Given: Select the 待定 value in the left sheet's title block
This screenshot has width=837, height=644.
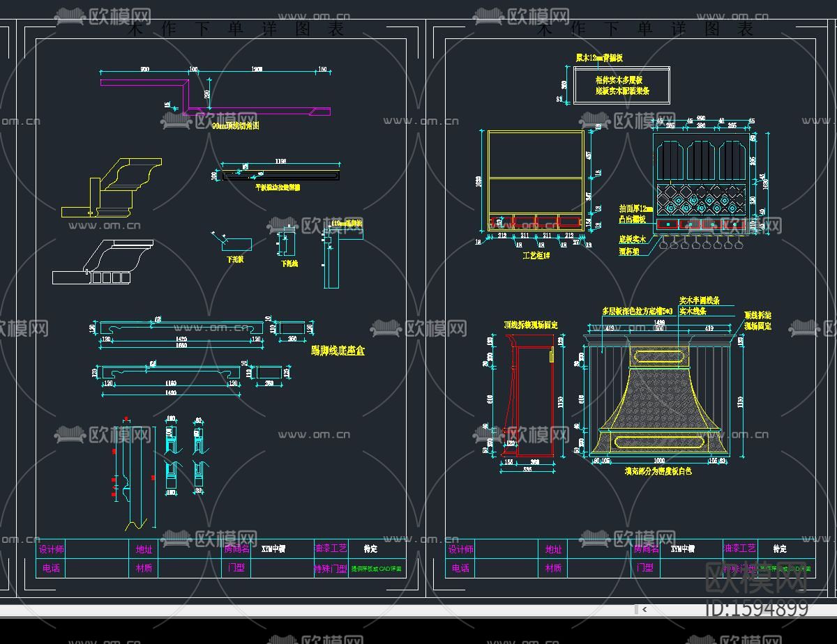Looking at the screenshot, I should pos(370,549).
